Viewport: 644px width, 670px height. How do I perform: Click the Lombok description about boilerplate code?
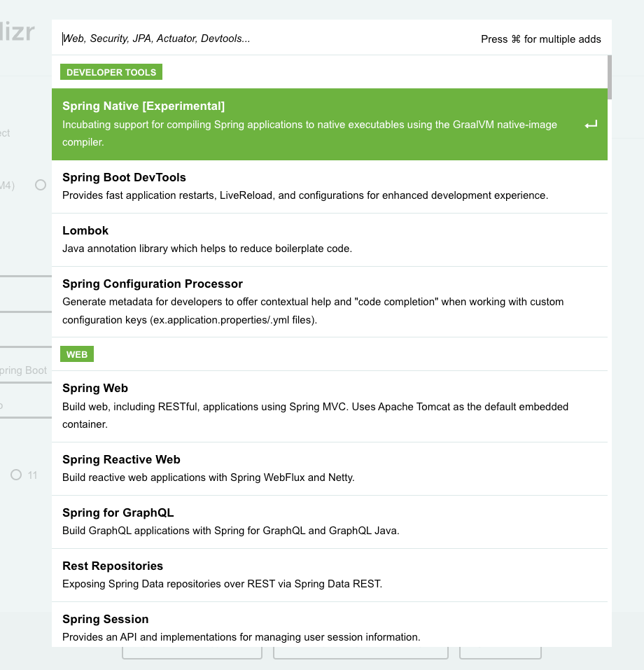(206, 249)
